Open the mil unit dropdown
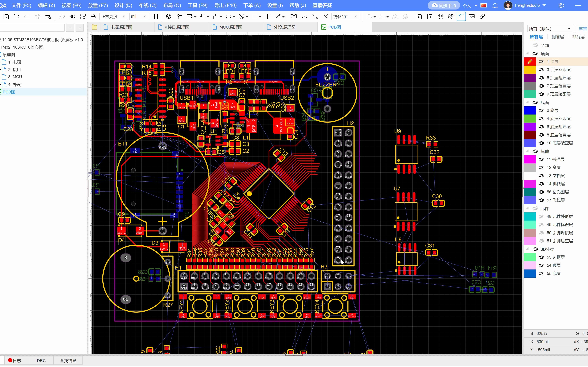Image resolution: width=588 pixels, height=367 pixels. 138,16
